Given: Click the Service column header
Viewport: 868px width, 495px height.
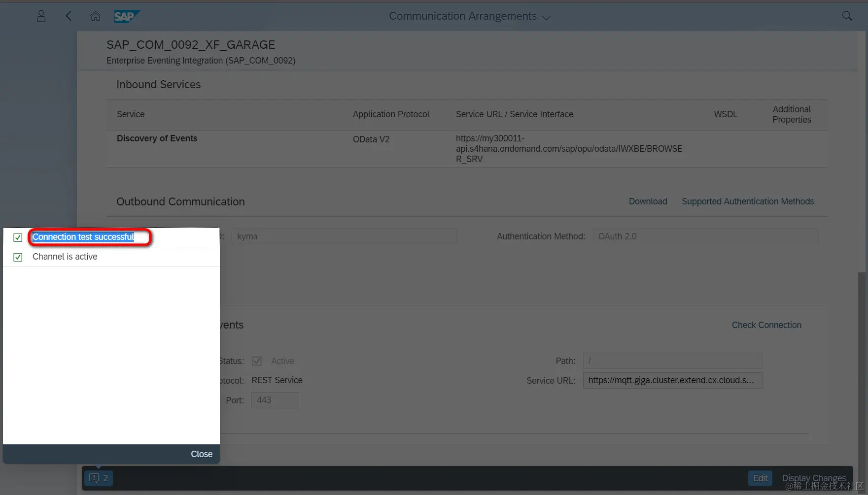Looking at the screenshot, I should point(131,114).
